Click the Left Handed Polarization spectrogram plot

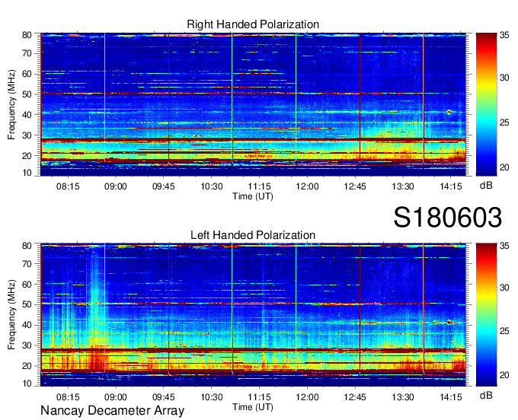(x=253, y=315)
